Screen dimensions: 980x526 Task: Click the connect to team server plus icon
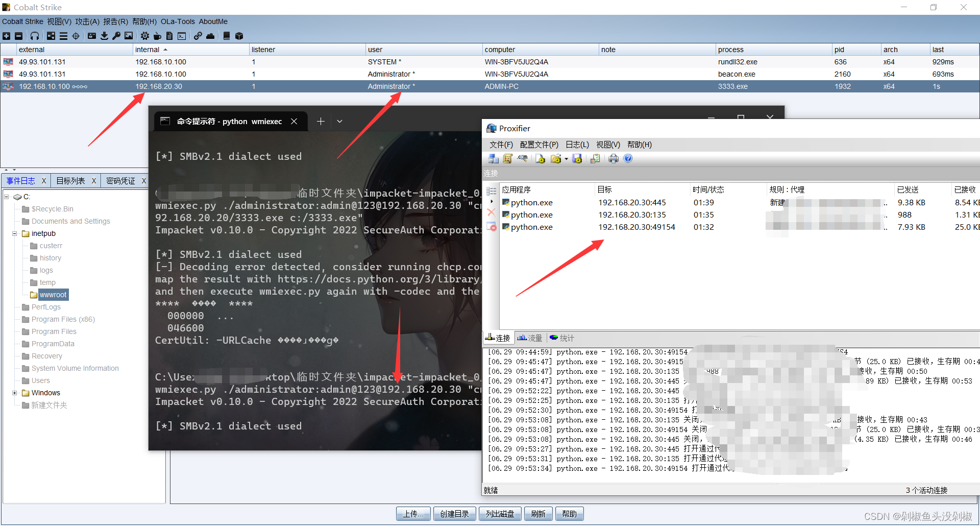6,36
